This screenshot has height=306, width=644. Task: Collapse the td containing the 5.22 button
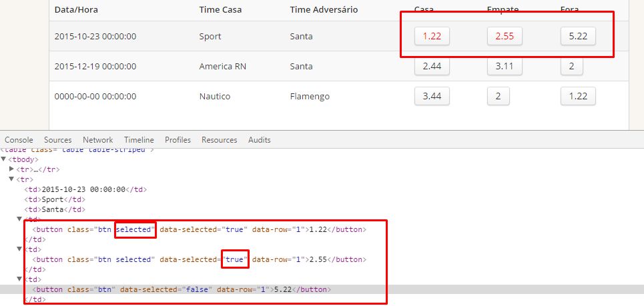(19, 279)
